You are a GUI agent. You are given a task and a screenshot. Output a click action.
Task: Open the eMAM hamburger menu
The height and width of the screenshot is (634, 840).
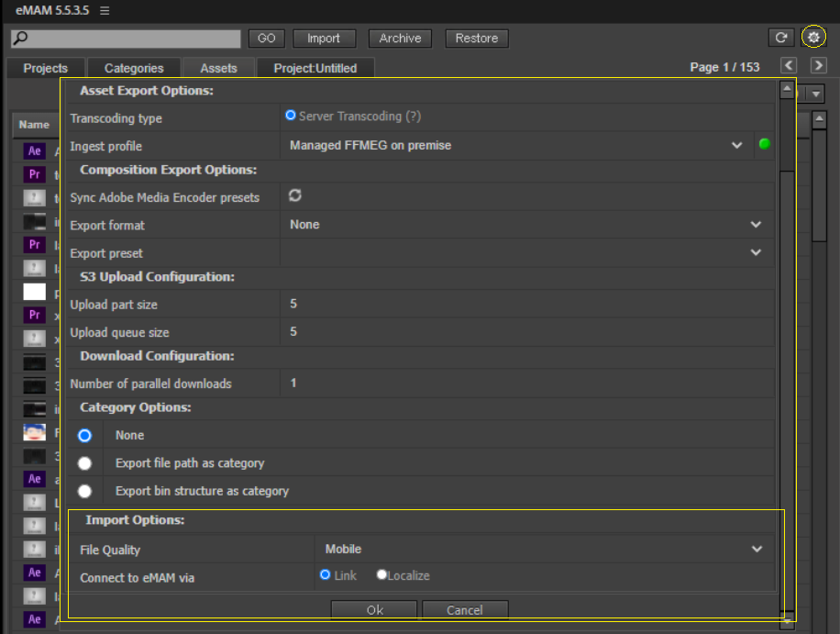(x=105, y=11)
